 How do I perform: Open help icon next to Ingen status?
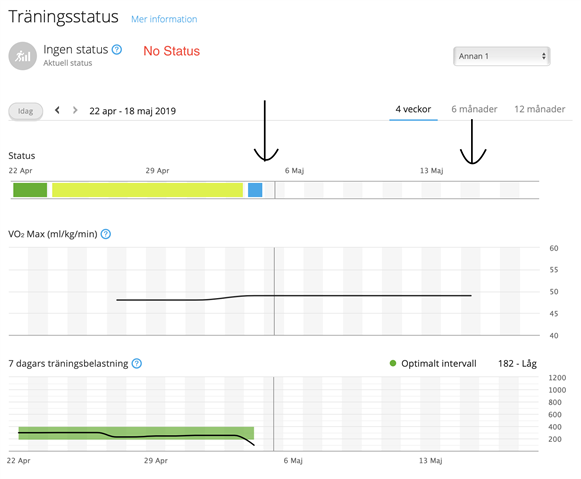[x=117, y=50]
